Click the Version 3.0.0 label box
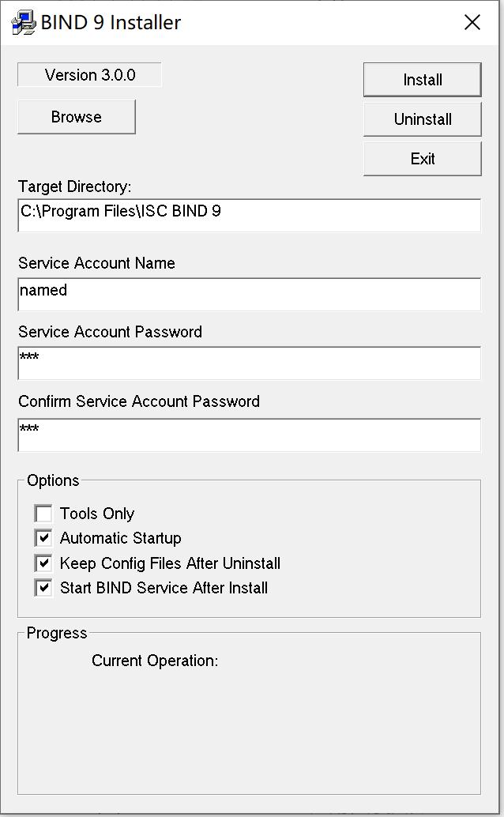This screenshot has height=817, width=504. [89, 75]
